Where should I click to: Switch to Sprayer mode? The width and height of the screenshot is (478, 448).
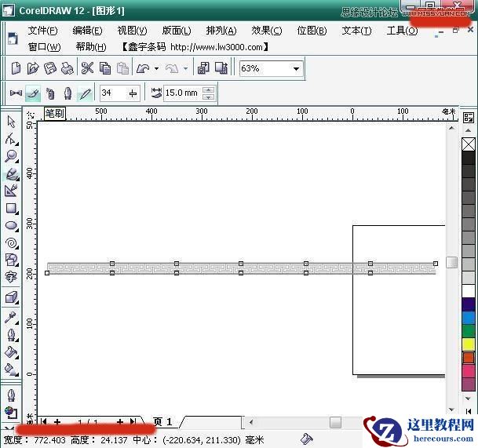50,93
